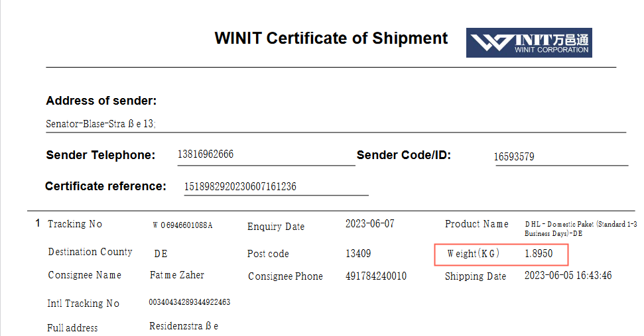Click the weight value 1.8950
Image resolution: width=644 pixels, height=336 pixels.
(x=538, y=254)
